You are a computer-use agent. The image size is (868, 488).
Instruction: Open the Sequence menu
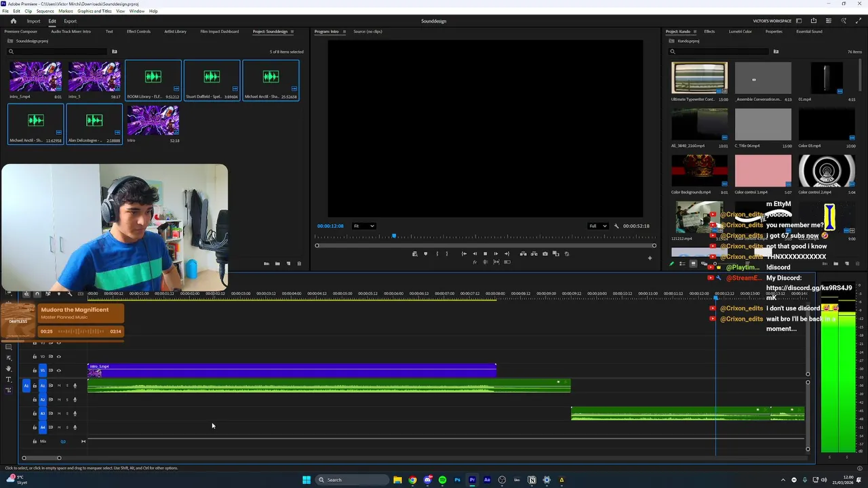coord(45,11)
